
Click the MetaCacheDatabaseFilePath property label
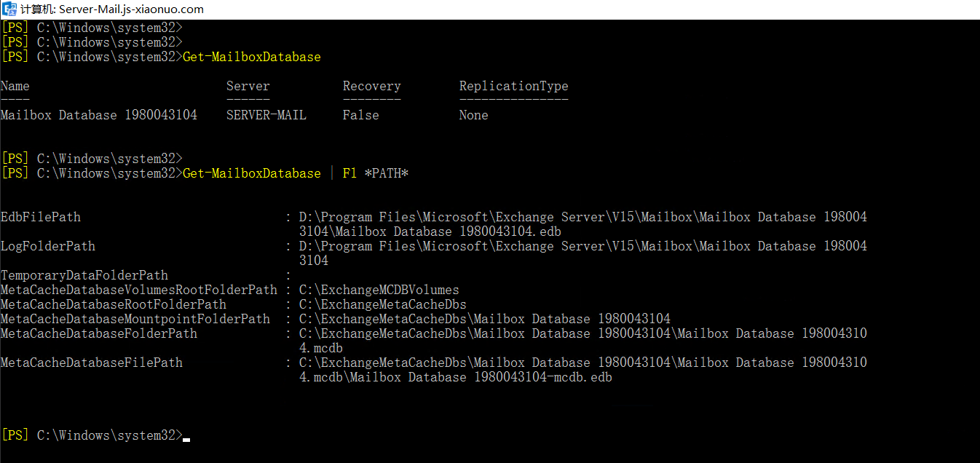(92, 363)
